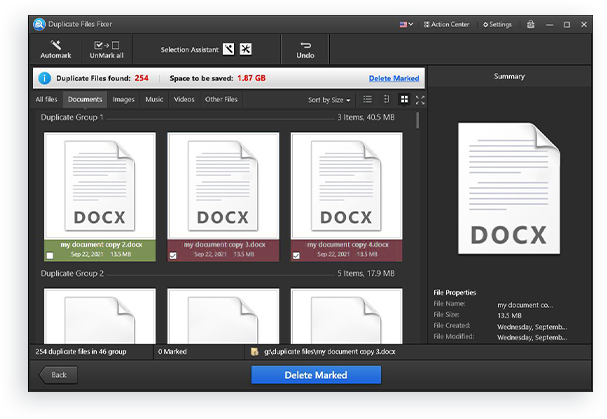Click the File Name value in properties
The height and width of the screenshot is (419, 607).
click(525, 305)
